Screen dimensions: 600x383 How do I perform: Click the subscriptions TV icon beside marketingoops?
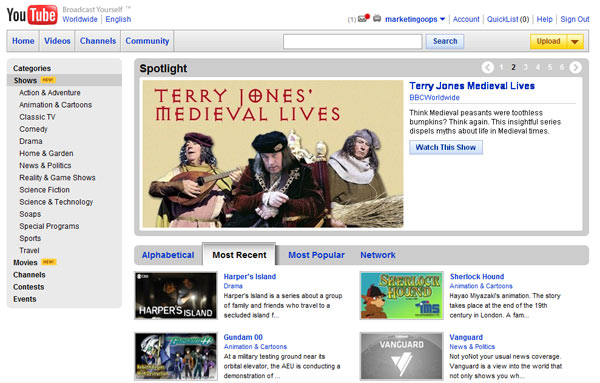(x=377, y=18)
